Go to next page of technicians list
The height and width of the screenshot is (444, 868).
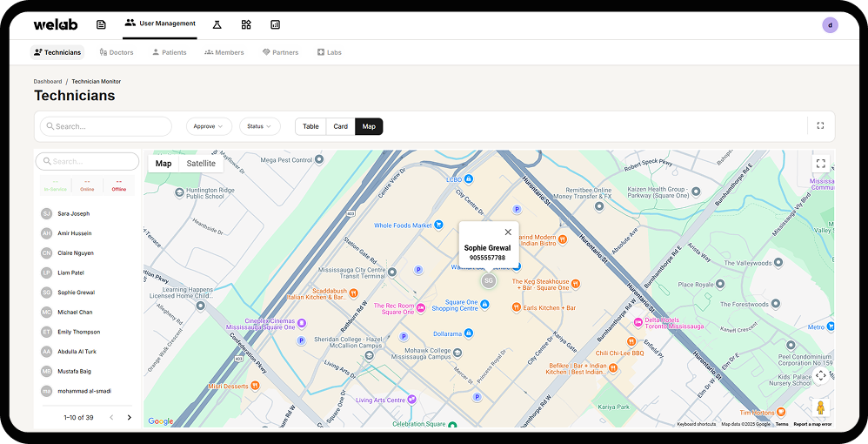click(129, 417)
